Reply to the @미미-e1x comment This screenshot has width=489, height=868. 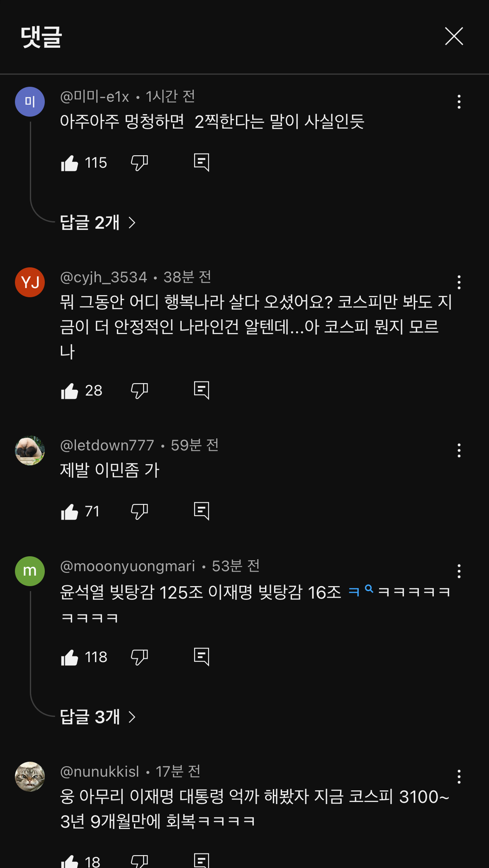(x=202, y=162)
